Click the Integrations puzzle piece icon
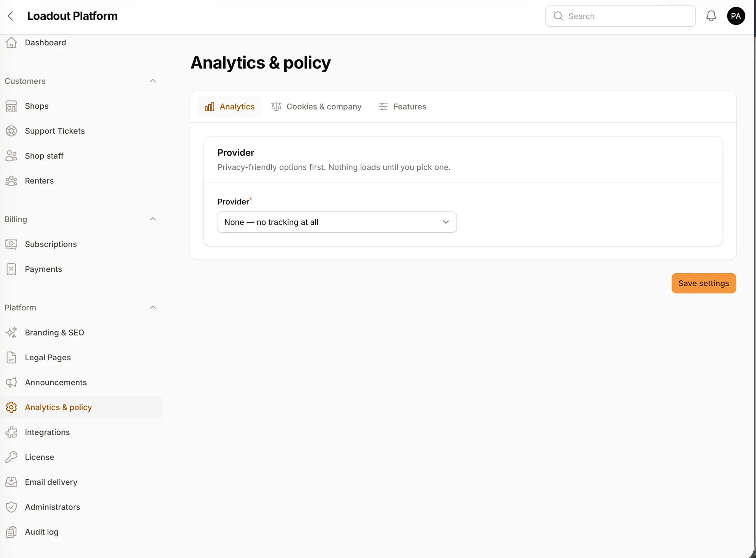The image size is (756, 558). (11, 432)
